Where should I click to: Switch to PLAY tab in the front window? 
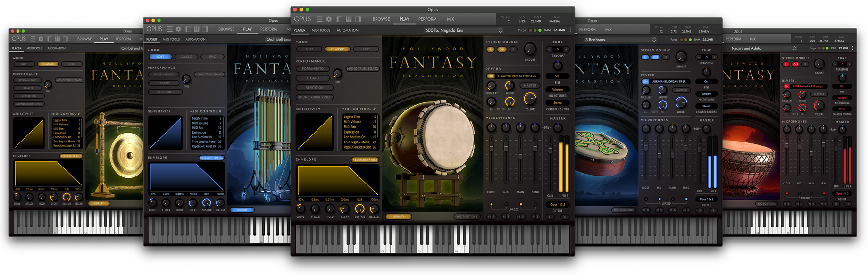click(x=404, y=19)
